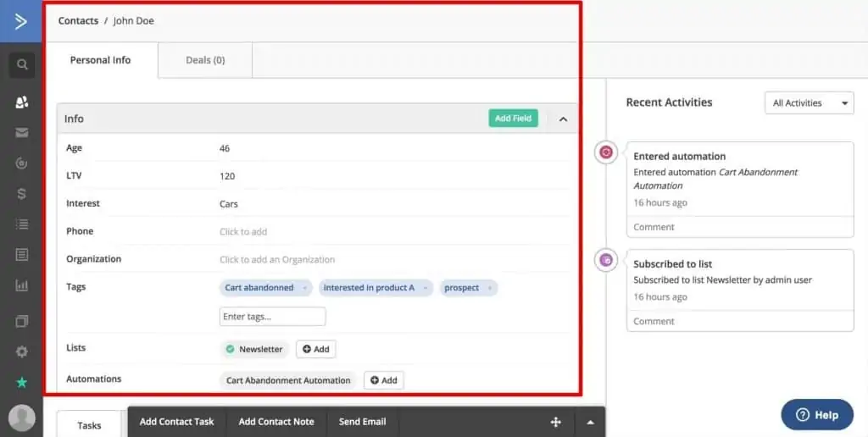Open the search icon in sidebar
The width and height of the screenshot is (868, 437).
[22, 64]
